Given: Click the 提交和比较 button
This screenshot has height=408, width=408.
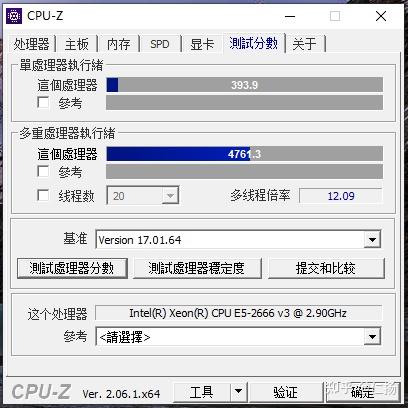Looking at the screenshot, I should point(326,268).
